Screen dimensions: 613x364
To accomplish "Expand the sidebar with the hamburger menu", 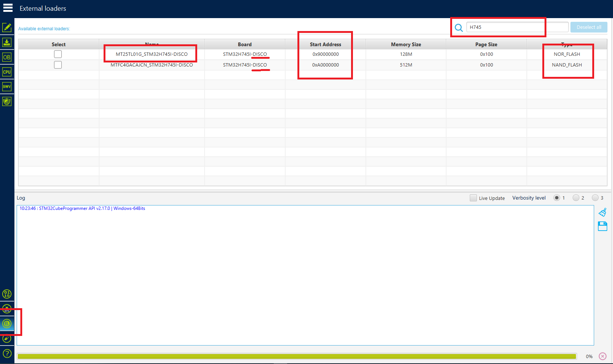I will click(x=8, y=7).
